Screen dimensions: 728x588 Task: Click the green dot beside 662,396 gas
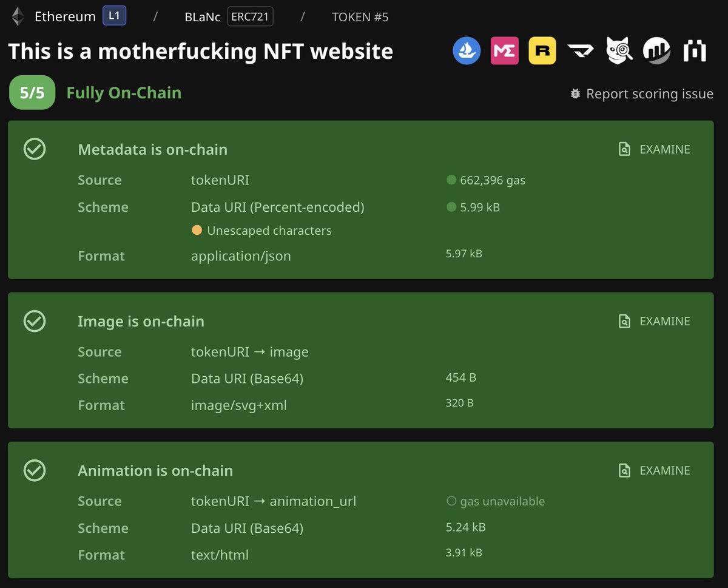point(451,180)
